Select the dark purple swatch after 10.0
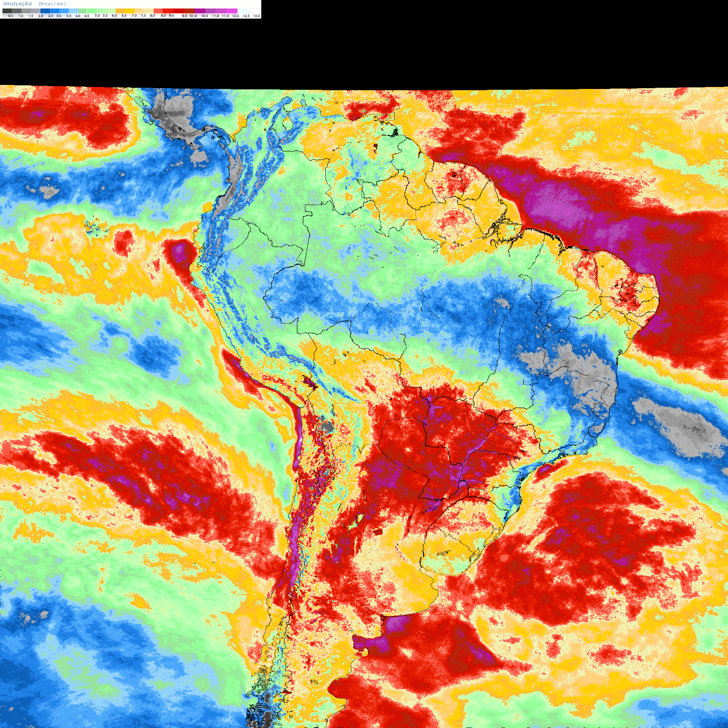The height and width of the screenshot is (728, 728). tap(200, 11)
